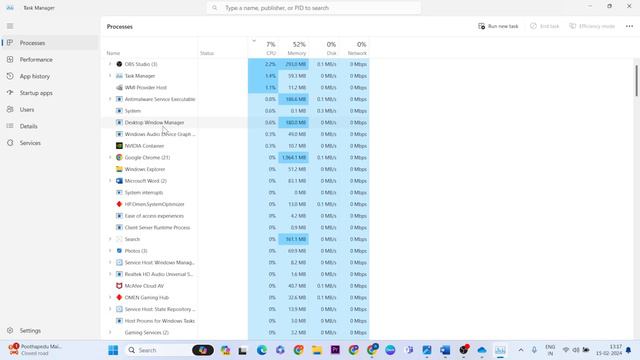Expand the Google Chrome (21) group
This screenshot has height=360, width=640.
109,158
